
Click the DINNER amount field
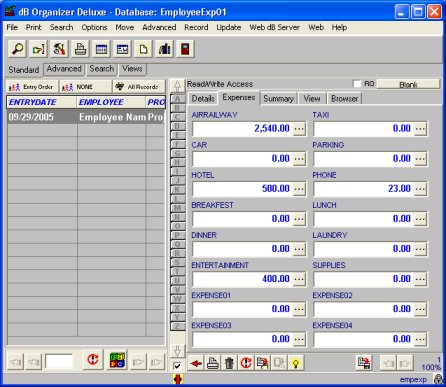click(242, 249)
